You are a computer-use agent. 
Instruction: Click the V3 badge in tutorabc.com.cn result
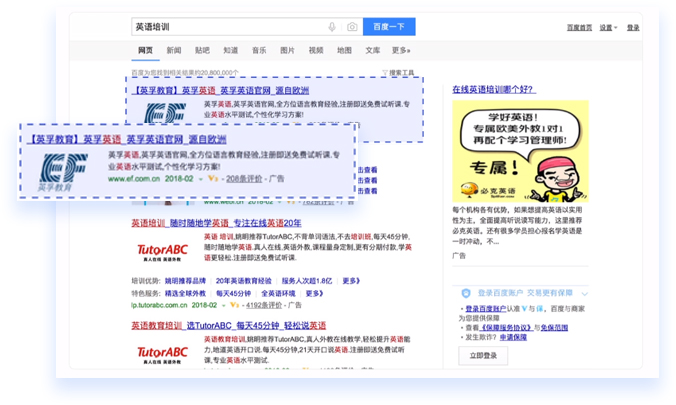point(234,305)
